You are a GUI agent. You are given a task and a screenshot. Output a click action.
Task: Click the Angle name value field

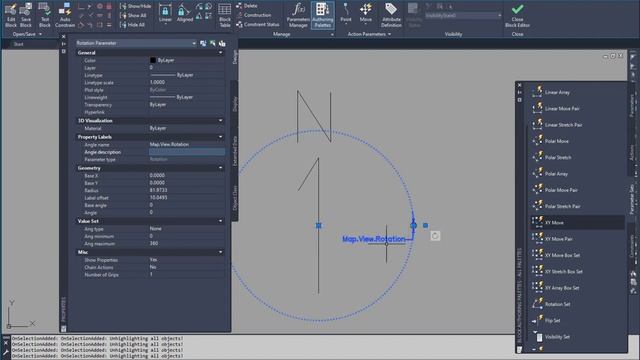(x=187, y=144)
